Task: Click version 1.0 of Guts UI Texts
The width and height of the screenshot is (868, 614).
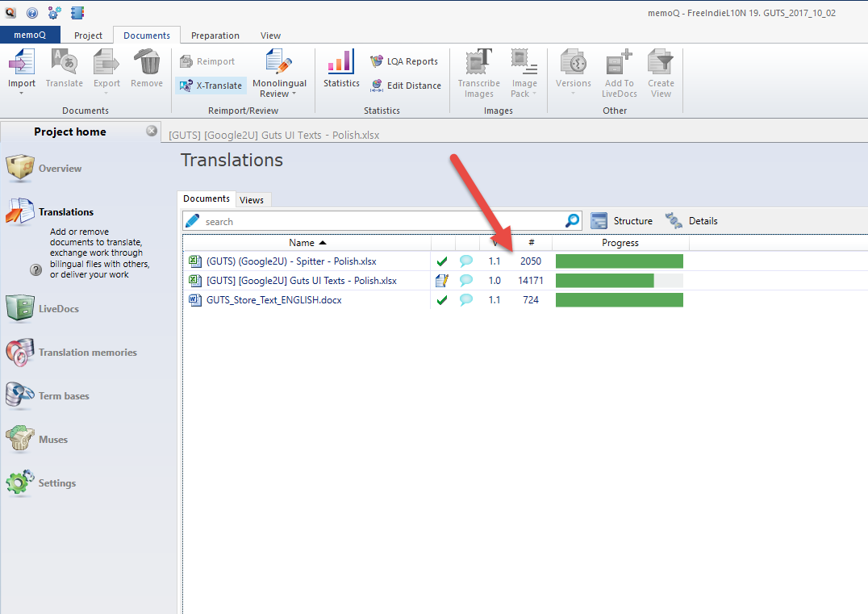Action: point(495,281)
